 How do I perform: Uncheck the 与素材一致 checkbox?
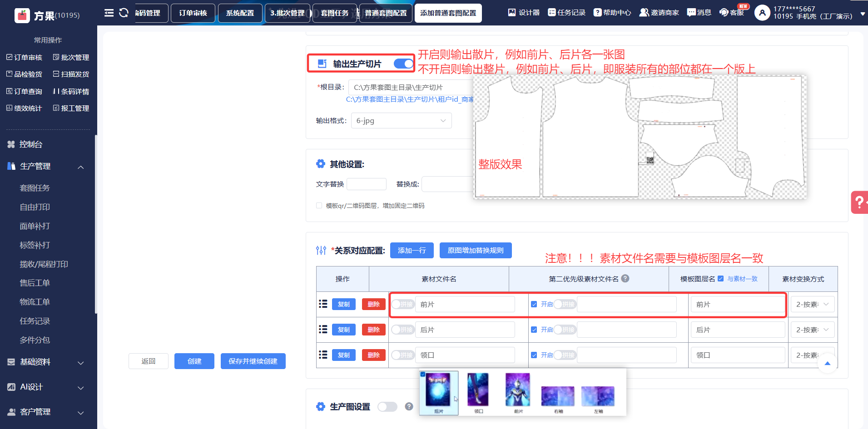click(x=721, y=279)
